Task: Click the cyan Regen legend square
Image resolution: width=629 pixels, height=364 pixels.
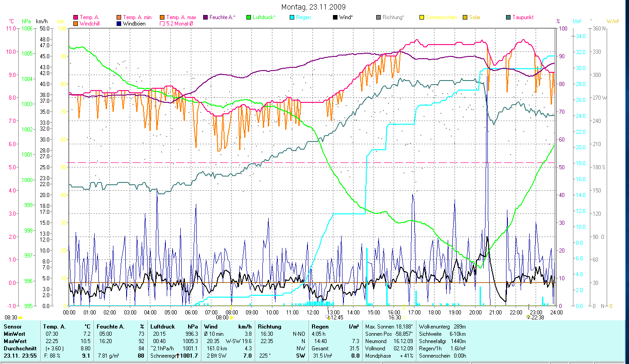Action: point(292,17)
